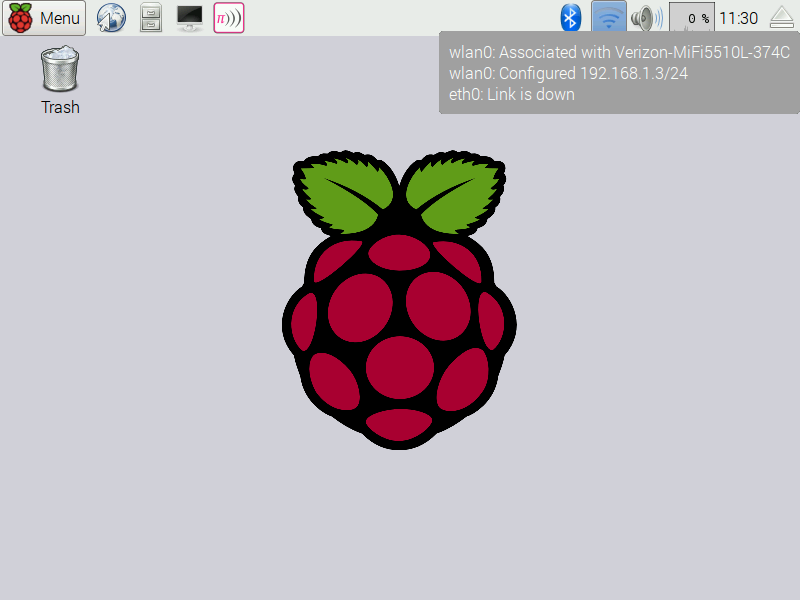Click the 'wlan0: Associated with Verizon-MiFi5510L-374C' text

[619, 52]
